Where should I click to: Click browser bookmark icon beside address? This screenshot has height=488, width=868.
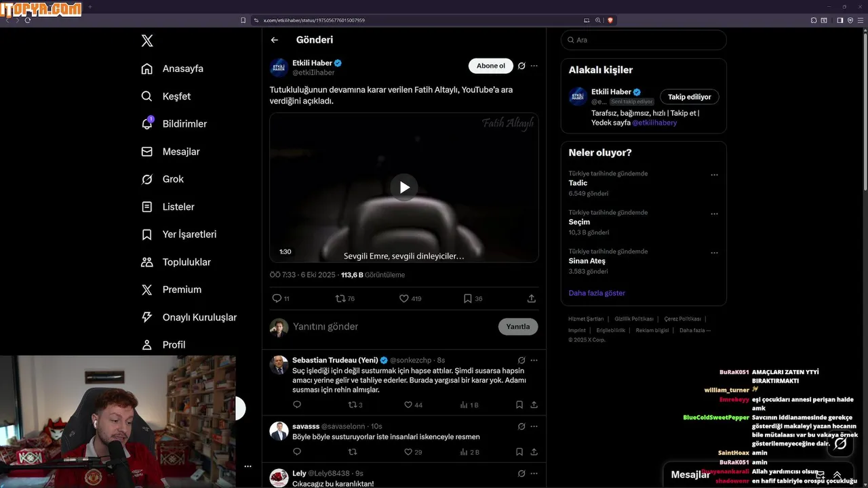coord(243,20)
